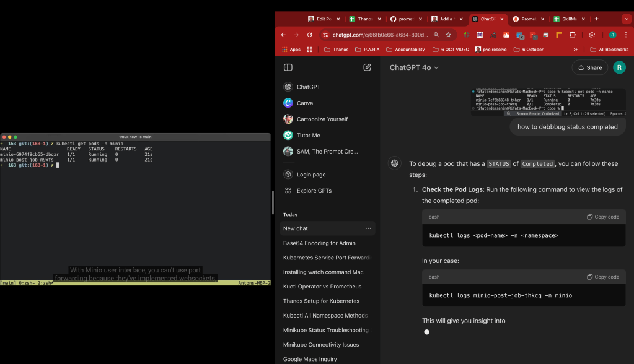
Task: Open the ChatGPT account avatar R
Action: coord(620,67)
